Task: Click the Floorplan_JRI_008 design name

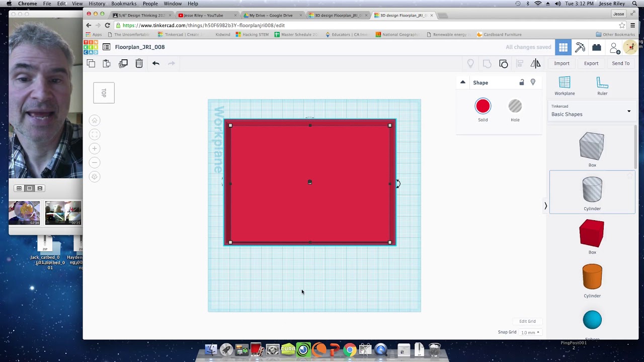Action: pyautogui.click(x=140, y=47)
